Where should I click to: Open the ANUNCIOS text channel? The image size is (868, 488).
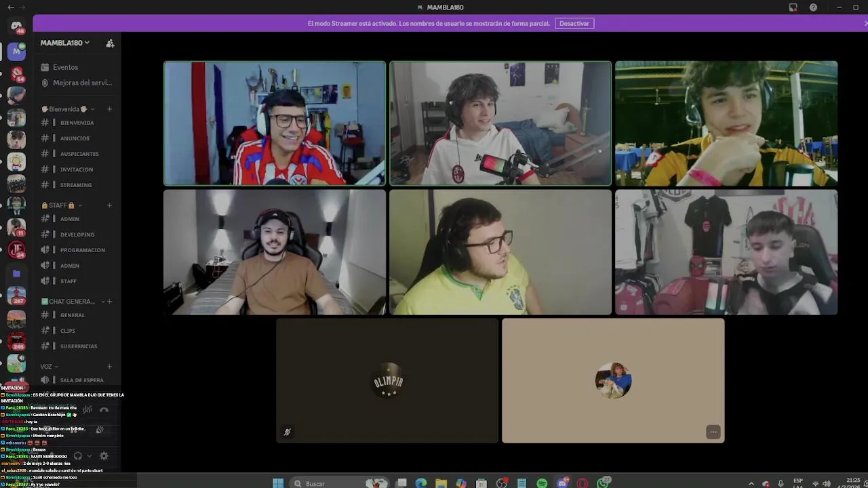pyautogui.click(x=76, y=138)
